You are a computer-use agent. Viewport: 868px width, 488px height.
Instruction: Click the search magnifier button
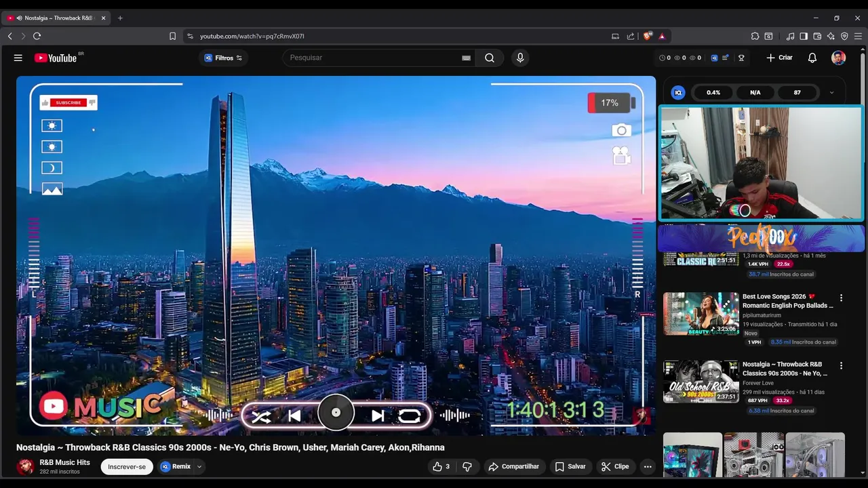pos(490,58)
